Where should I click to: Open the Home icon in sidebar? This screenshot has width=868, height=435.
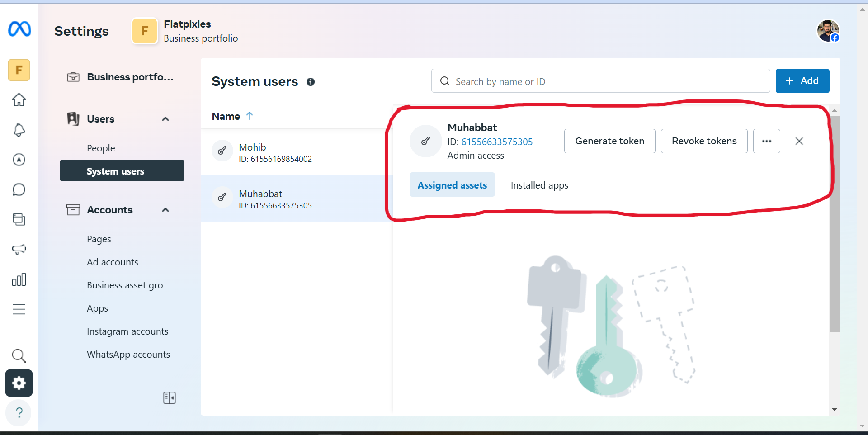click(x=19, y=99)
